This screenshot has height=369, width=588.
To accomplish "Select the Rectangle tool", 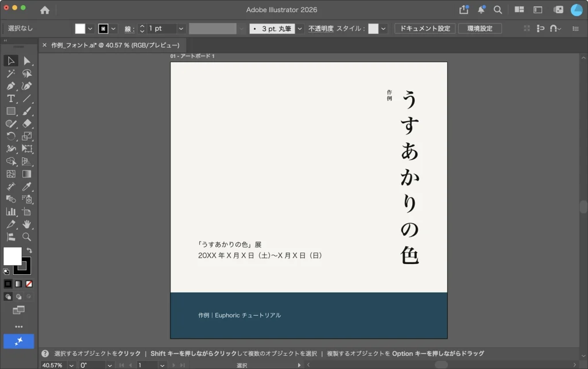I will click(x=11, y=111).
